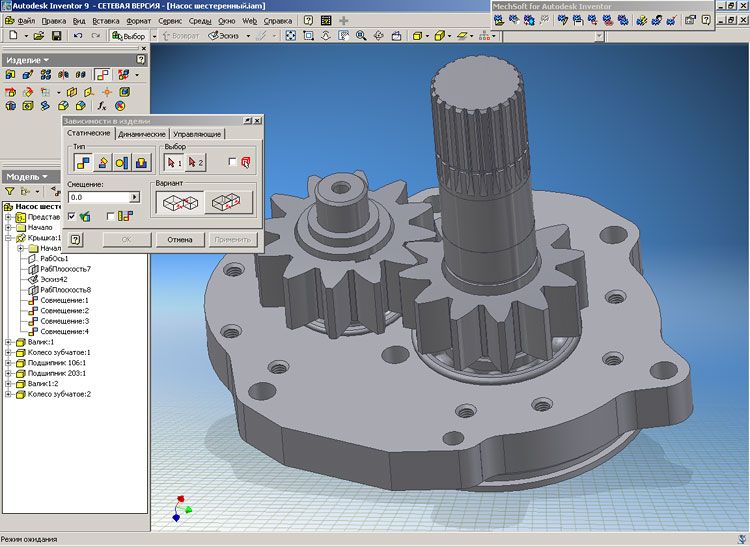The height and width of the screenshot is (547, 750).
Task: Select Совмещение:1 in the model tree
Action: point(64,300)
